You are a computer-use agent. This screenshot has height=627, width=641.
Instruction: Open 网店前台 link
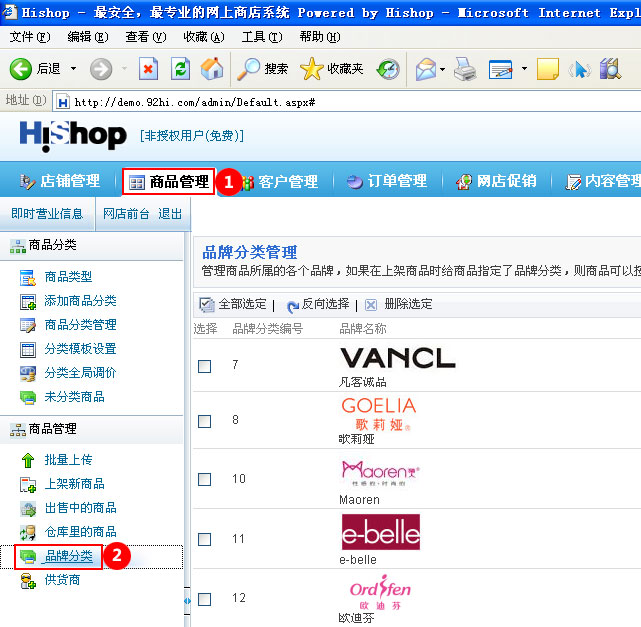(x=126, y=214)
